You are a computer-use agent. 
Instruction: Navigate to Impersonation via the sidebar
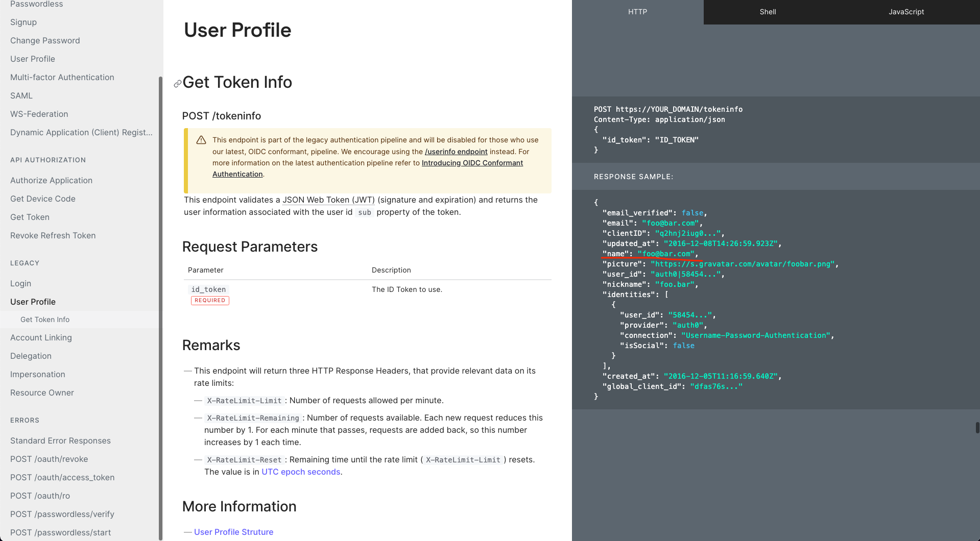(x=38, y=374)
